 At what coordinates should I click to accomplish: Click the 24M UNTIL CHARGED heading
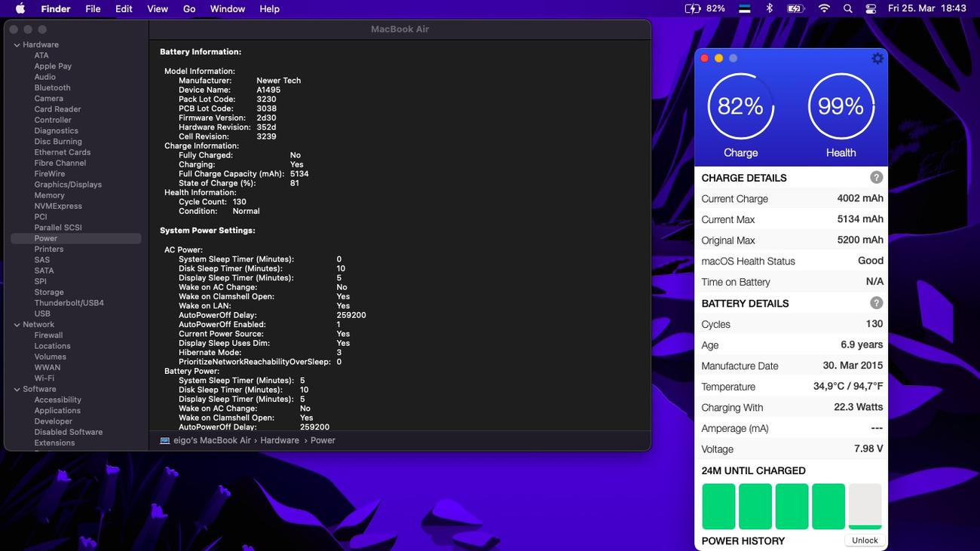[x=753, y=470]
